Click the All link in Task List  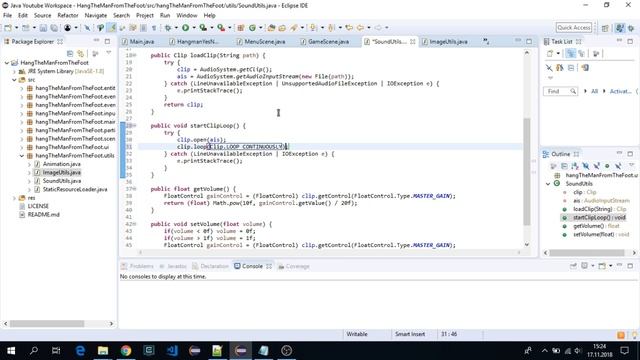594,91
